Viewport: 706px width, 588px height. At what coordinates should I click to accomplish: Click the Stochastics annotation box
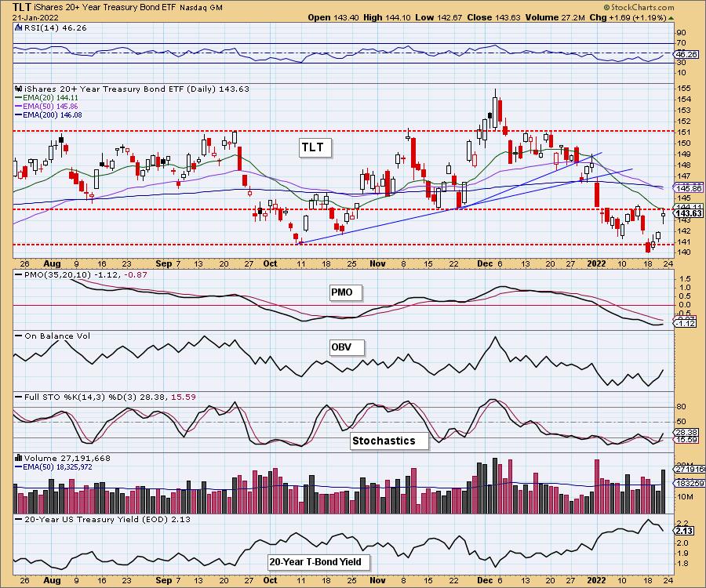(389, 441)
